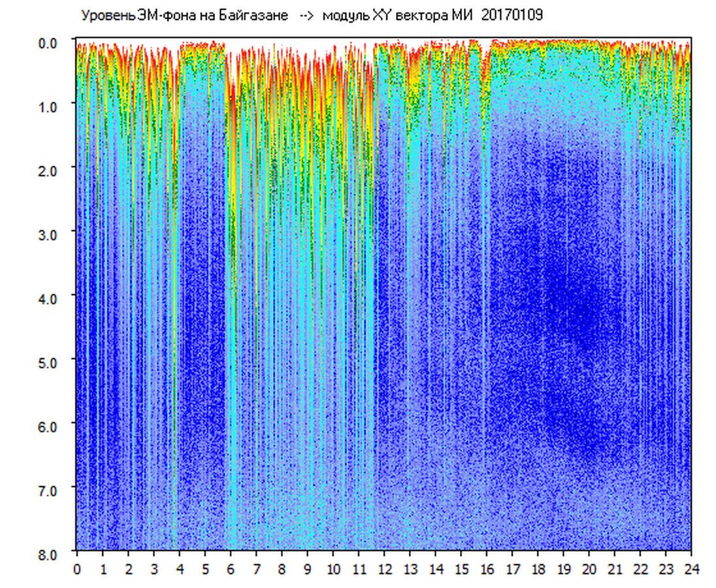The width and height of the screenshot is (716, 588).
Task: Click the x-axis tick label 24
Action: 691,570
